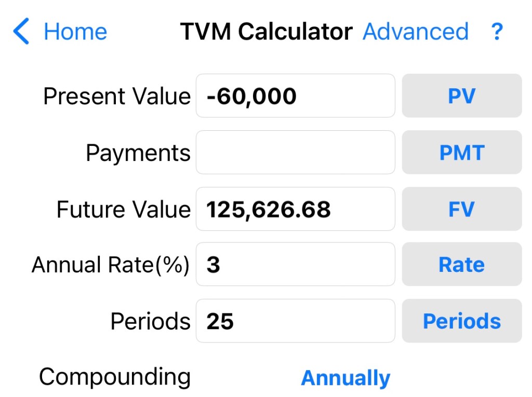Open help via the question mark icon
Viewport: 532px width, 397px height.
click(497, 32)
